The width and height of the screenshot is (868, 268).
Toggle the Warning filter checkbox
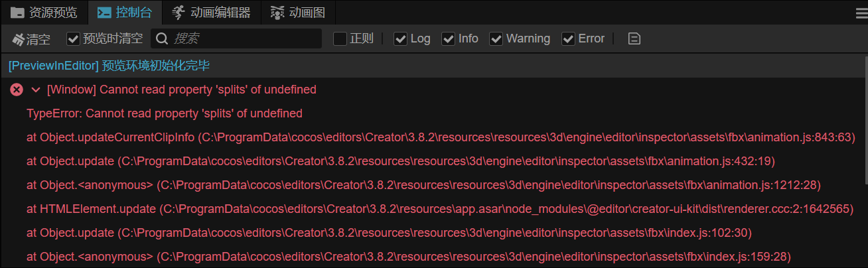(496, 38)
